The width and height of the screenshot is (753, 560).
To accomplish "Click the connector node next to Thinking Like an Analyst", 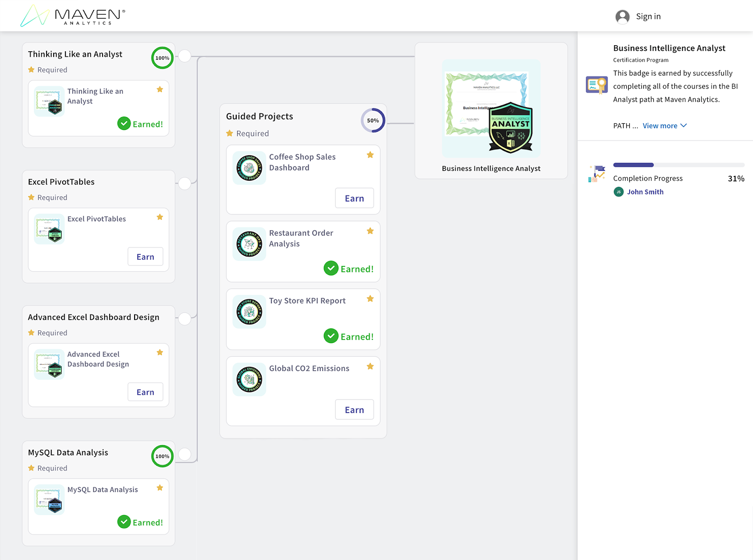I will pyautogui.click(x=184, y=56).
